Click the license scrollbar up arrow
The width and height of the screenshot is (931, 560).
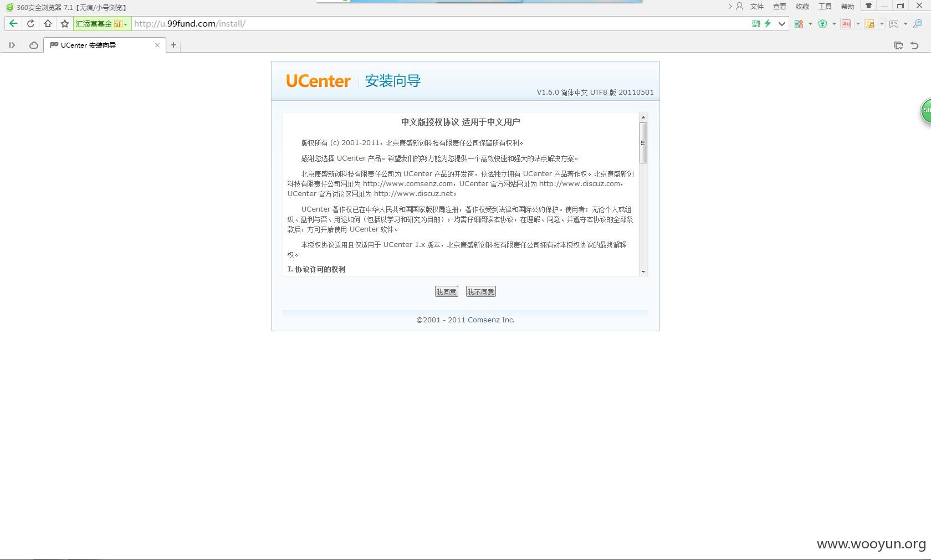point(643,117)
